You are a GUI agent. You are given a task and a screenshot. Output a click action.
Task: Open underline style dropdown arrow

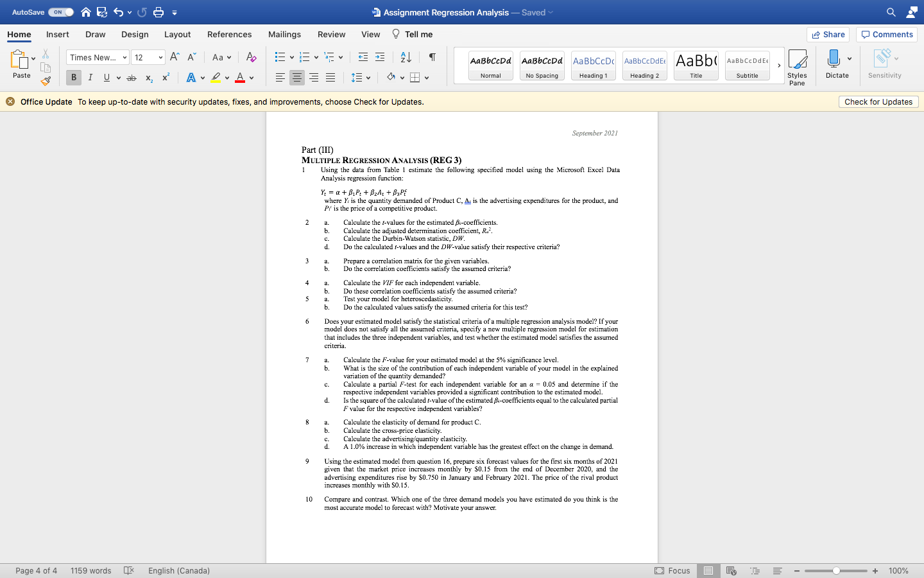coord(119,78)
